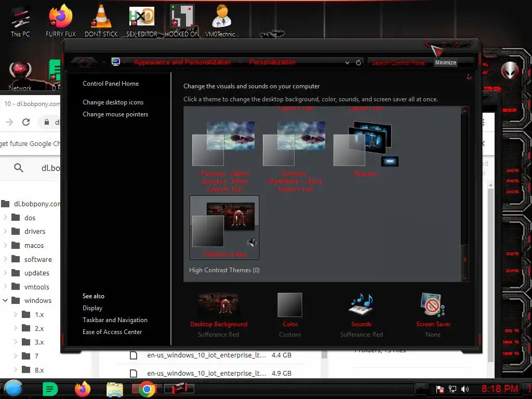Open Firefox from the taskbar

[x=83, y=389]
